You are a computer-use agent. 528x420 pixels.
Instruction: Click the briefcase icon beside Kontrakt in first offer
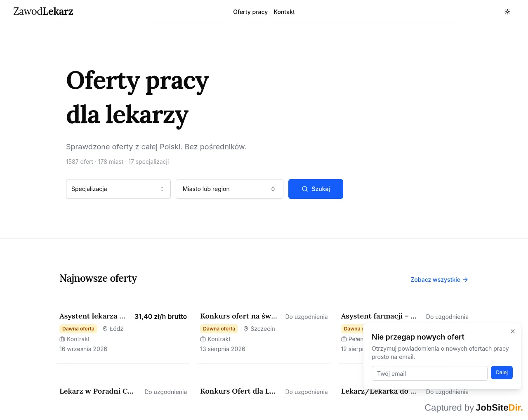pos(62,339)
